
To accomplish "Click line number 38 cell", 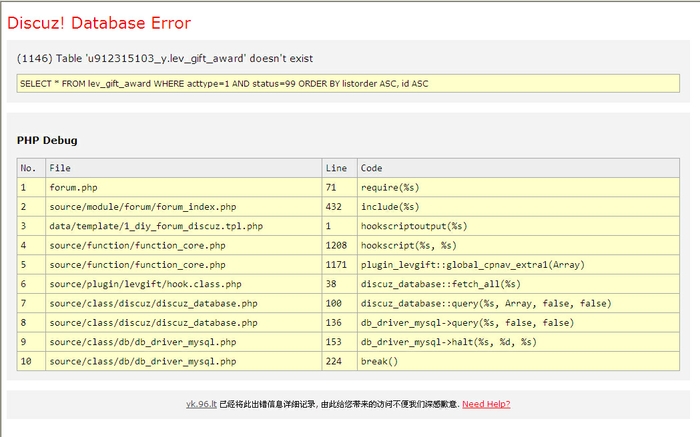I will [340, 284].
